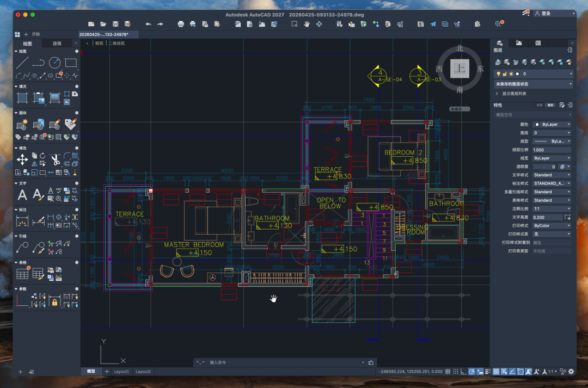The height and width of the screenshot is (388, 588).
Task: Click 全部 in properties panel header
Action: (x=539, y=106)
